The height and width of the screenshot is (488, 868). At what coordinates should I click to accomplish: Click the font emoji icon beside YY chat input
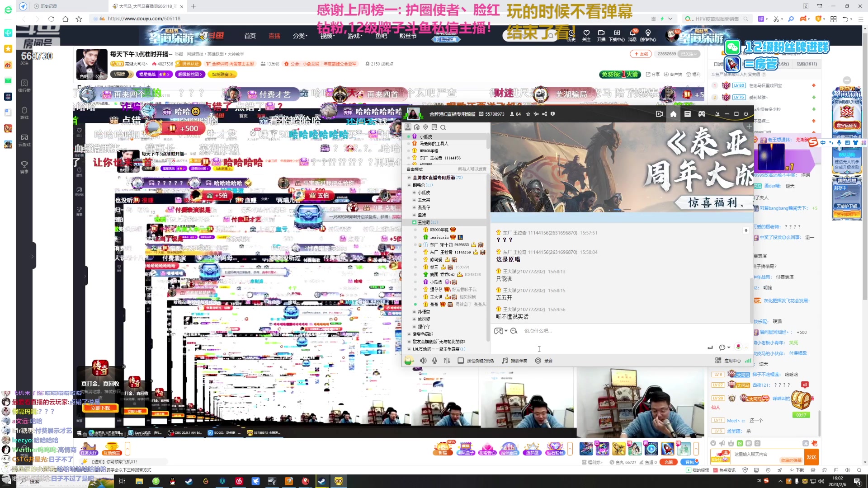coord(514,331)
